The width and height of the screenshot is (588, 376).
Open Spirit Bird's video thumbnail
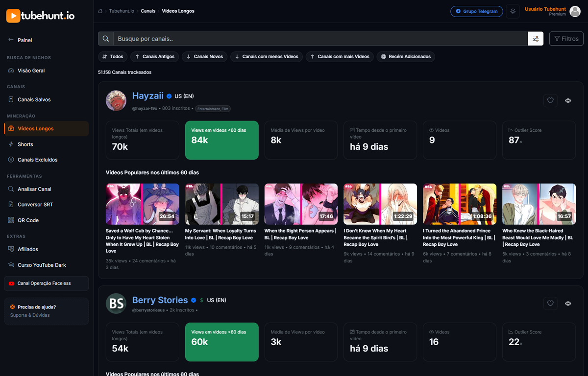point(380,204)
